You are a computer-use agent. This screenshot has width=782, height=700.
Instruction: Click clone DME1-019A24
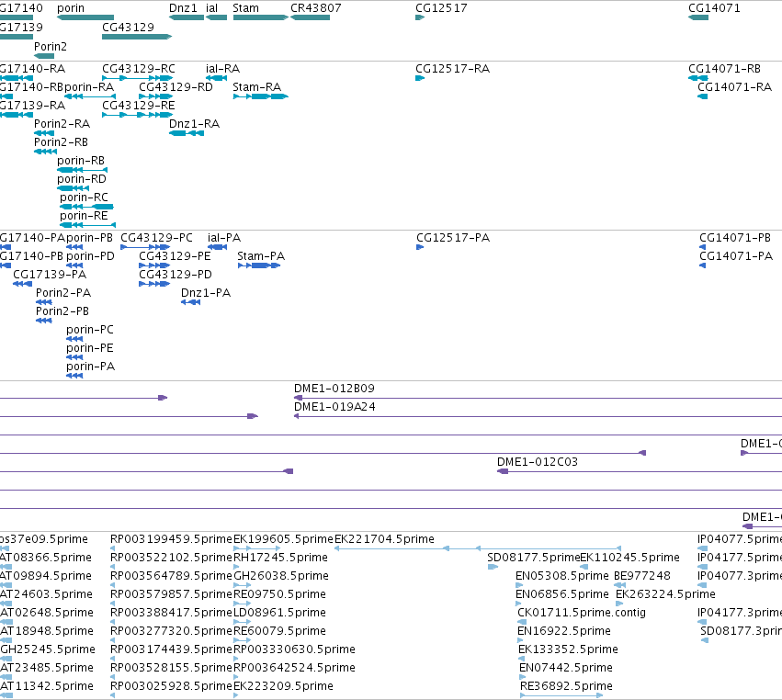pos(538,416)
